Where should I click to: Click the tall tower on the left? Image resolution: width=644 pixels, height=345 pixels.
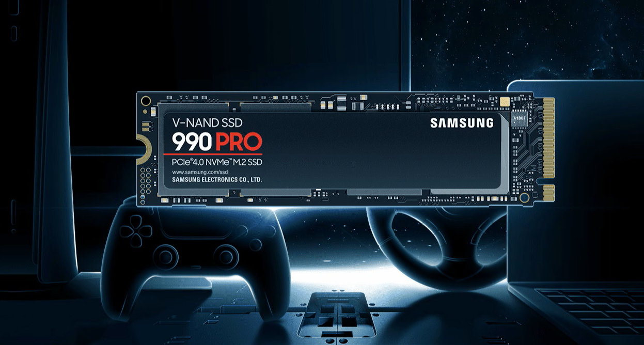tap(52, 155)
